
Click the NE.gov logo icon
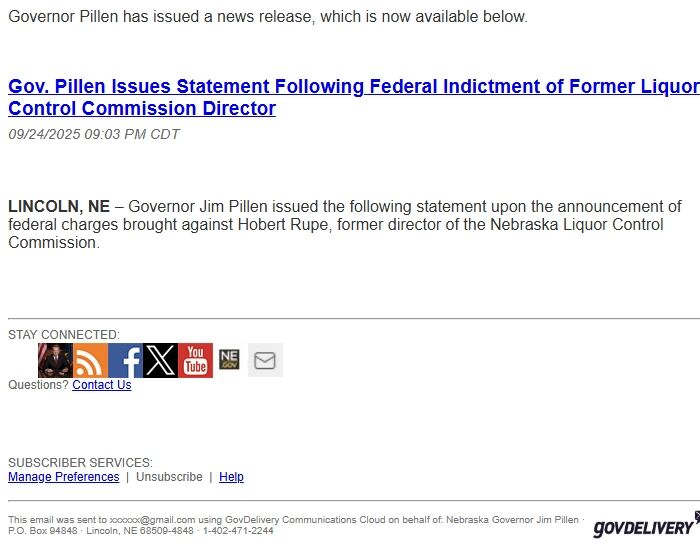(x=229, y=359)
